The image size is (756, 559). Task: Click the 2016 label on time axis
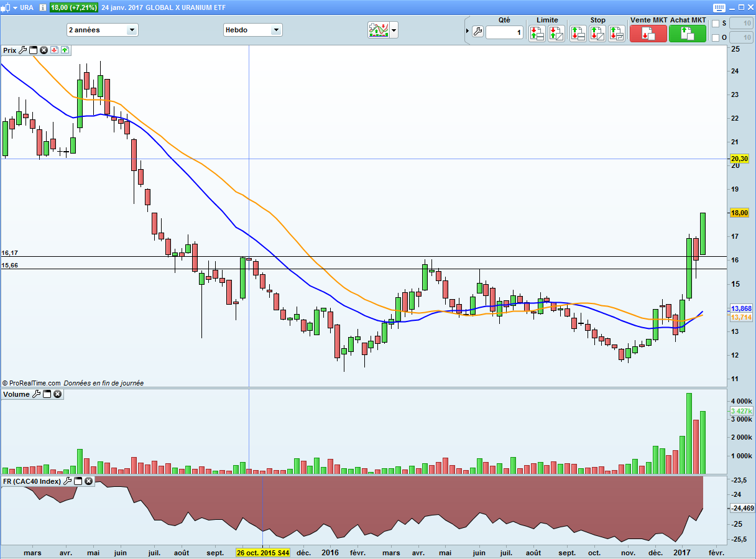(330, 552)
